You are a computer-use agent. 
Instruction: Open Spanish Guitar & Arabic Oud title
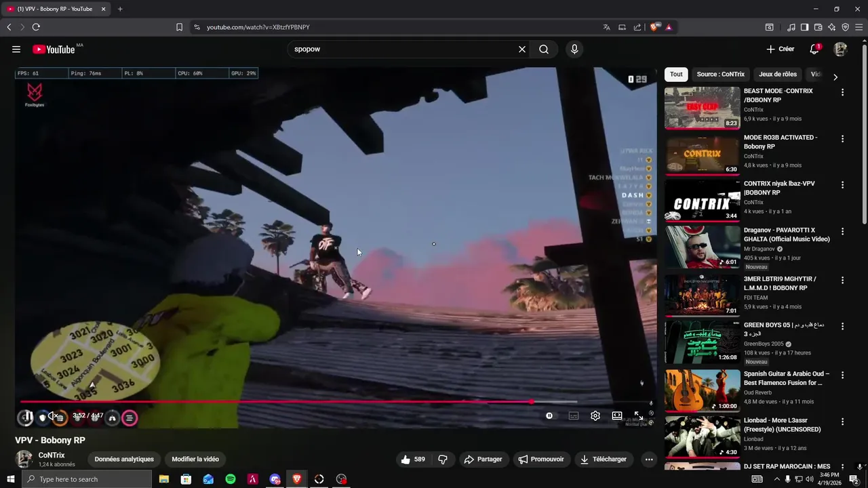[x=787, y=378]
